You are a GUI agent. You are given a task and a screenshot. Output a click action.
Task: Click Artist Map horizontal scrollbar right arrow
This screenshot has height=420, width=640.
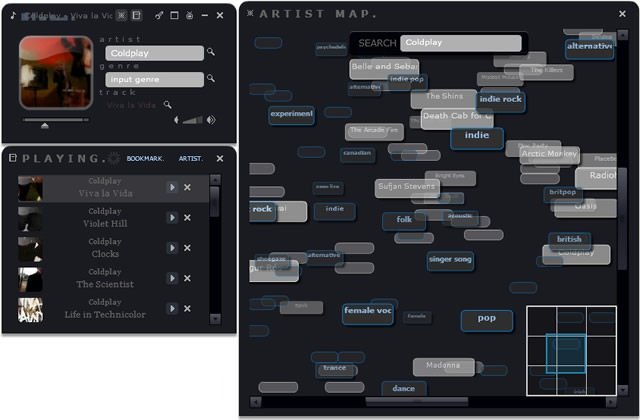tap(611, 402)
